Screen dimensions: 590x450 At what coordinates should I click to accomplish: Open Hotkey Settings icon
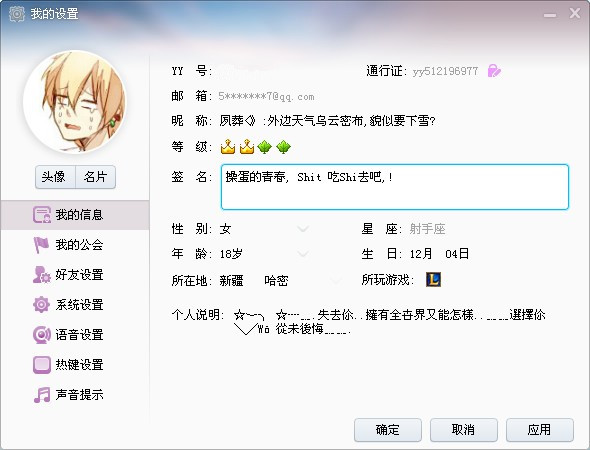click(41, 365)
